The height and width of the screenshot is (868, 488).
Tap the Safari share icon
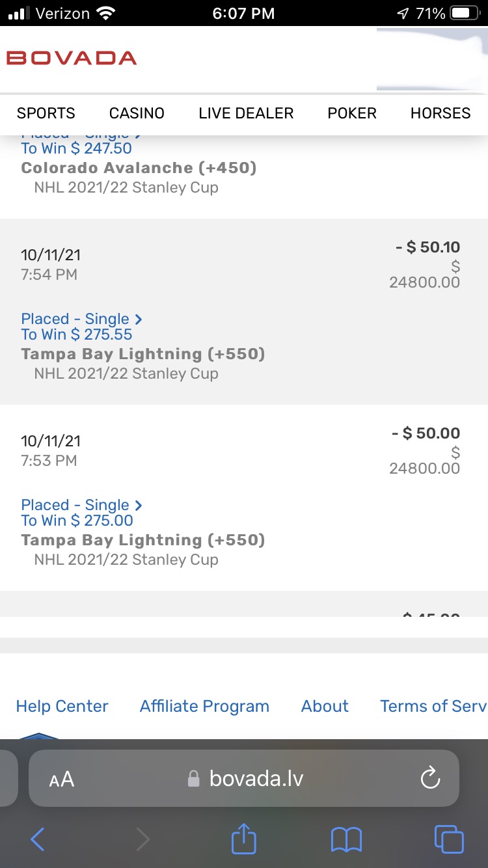point(244,838)
